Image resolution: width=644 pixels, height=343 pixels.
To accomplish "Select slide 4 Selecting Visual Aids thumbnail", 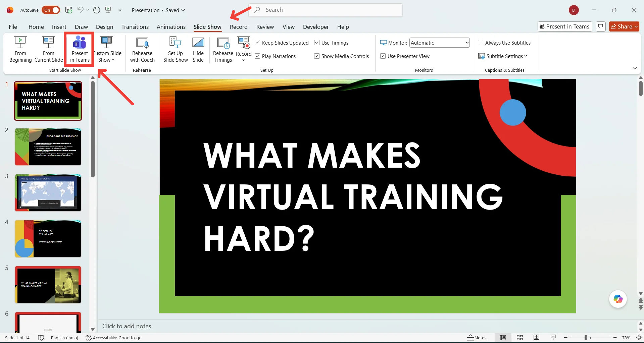I will point(48,239).
